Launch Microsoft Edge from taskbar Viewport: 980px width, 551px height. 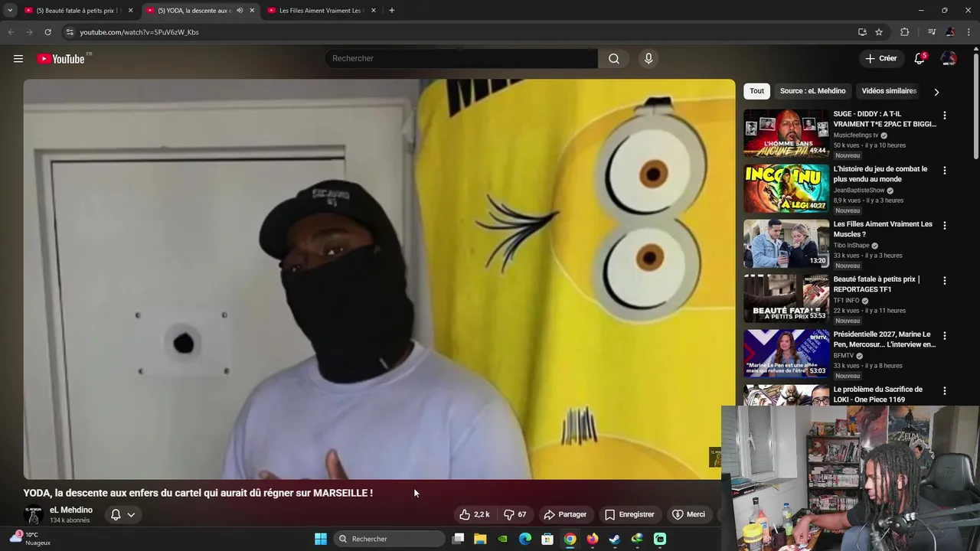(525, 539)
